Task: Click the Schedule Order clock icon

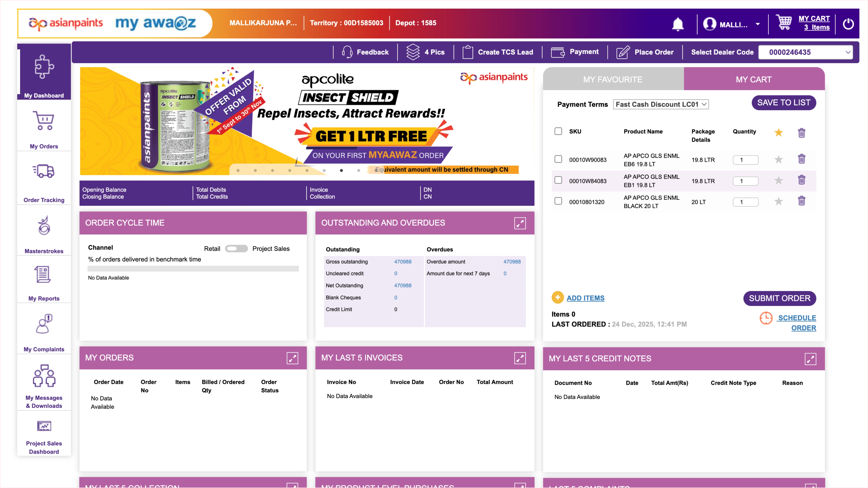Action: (x=766, y=318)
